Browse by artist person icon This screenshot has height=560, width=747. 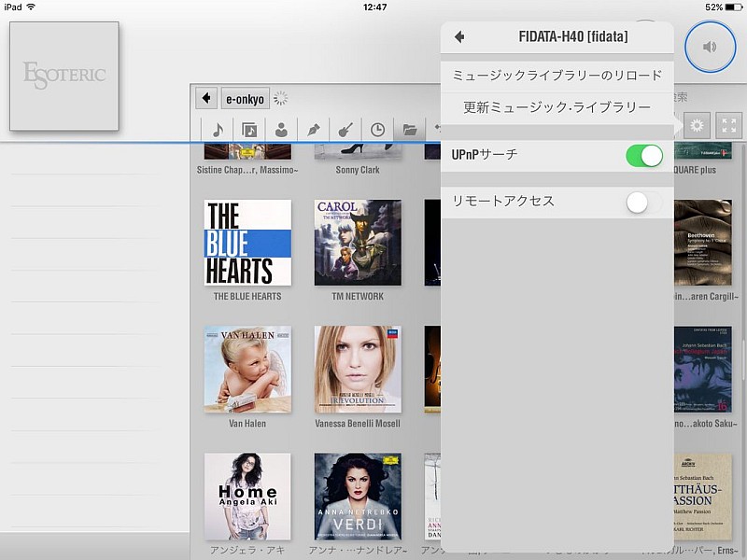[282, 130]
